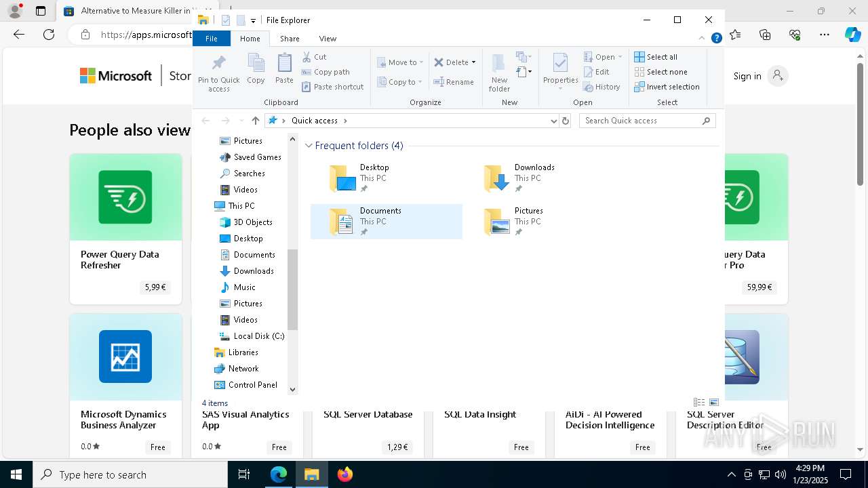
Task: Switch to the Home ribbon tab
Action: click(250, 39)
